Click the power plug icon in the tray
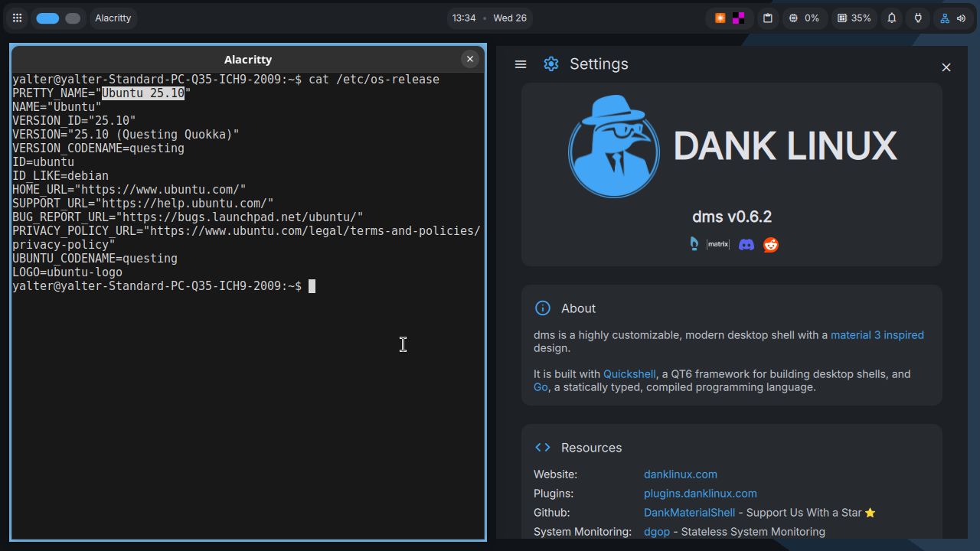980x551 pixels. pos(917,18)
